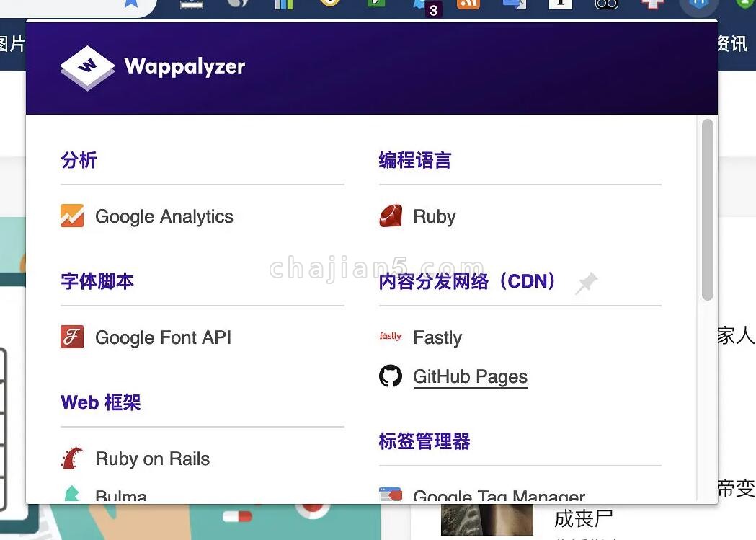The height and width of the screenshot is (540, 756).
Task: Click the orange RSS feed extension icon
Action: (x=468, y=4)
